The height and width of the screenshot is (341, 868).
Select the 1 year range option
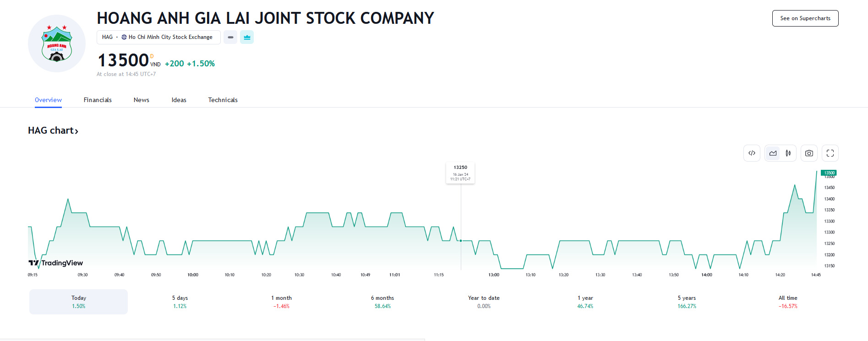coord(585,302)
